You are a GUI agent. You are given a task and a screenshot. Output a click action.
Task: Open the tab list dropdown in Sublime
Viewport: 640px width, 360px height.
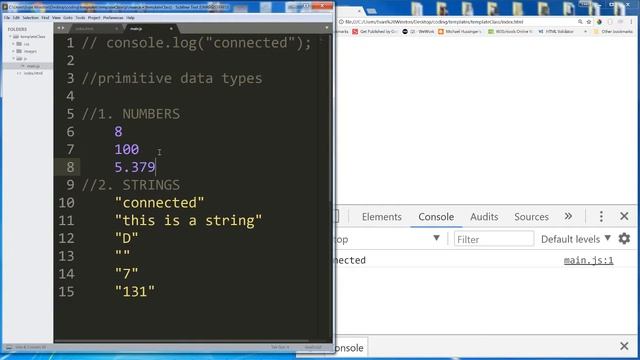pyautogui.click(x=327, y=28)
